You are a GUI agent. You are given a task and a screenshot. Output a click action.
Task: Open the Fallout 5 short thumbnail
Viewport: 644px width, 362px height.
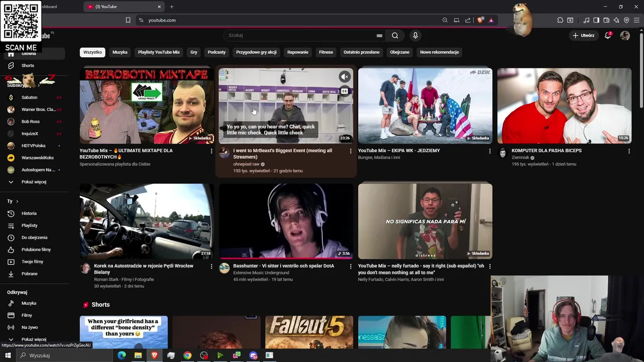point(309,332)
